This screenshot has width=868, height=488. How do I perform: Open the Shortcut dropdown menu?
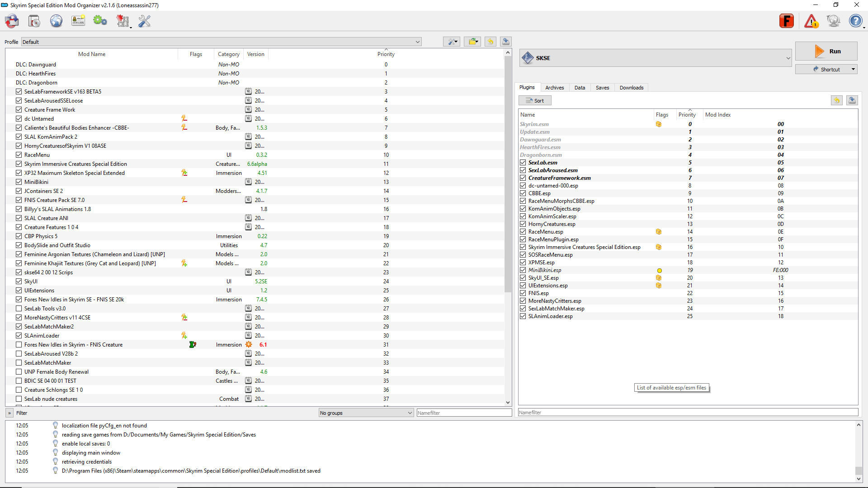[826, 69]
